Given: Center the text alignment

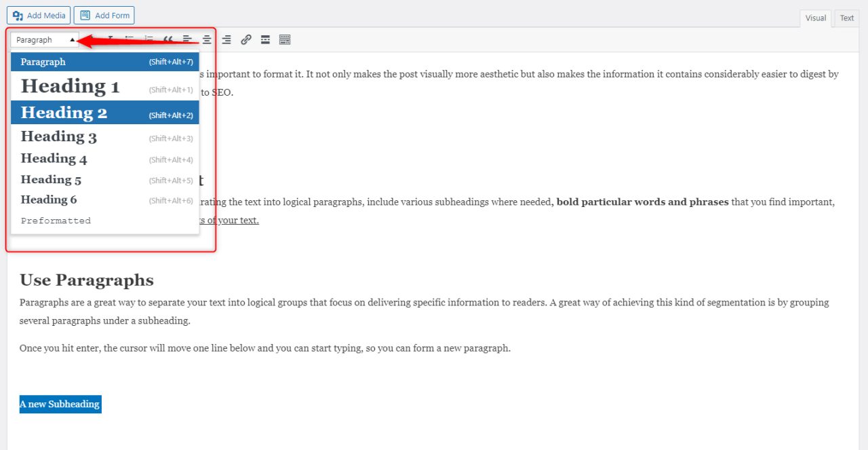Looking at the screenshot, I should [207, 39].
